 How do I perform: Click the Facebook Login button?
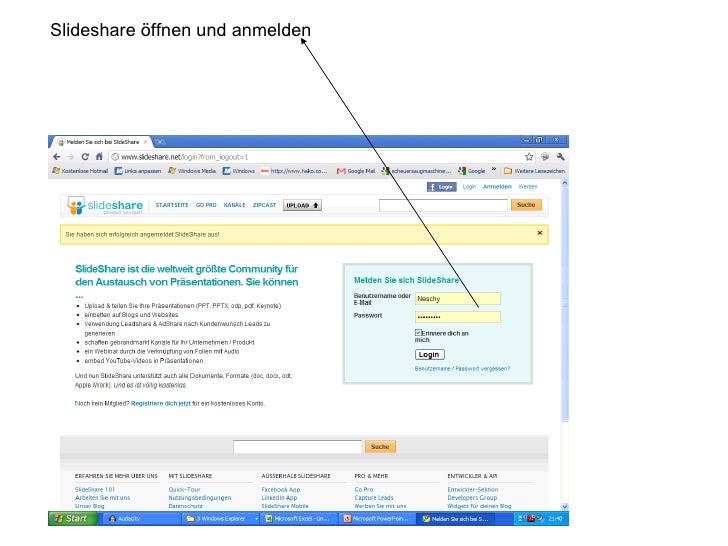point(442,187)
